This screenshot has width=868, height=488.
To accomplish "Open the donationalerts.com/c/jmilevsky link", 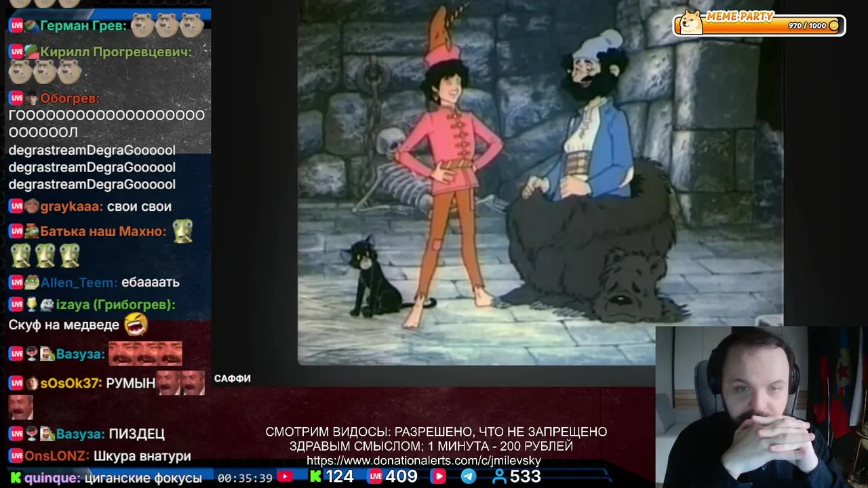I will (424, 461).
